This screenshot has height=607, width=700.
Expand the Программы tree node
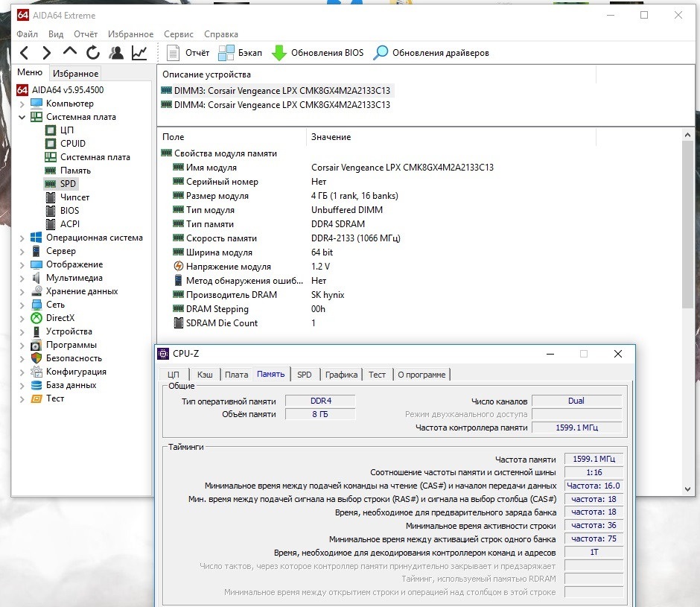22,346
